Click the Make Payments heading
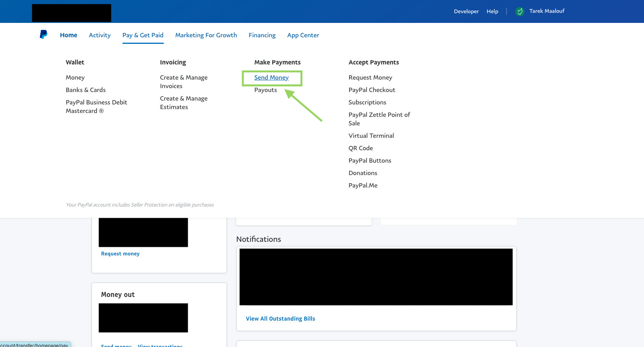Screen dimensions: 644x347 277,62
